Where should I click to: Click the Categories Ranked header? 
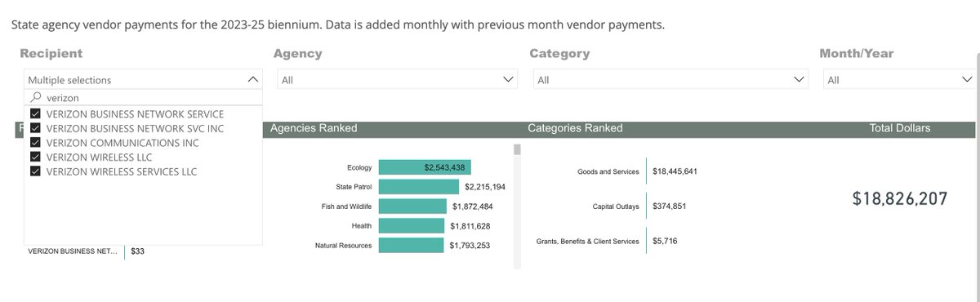(575, 128)
